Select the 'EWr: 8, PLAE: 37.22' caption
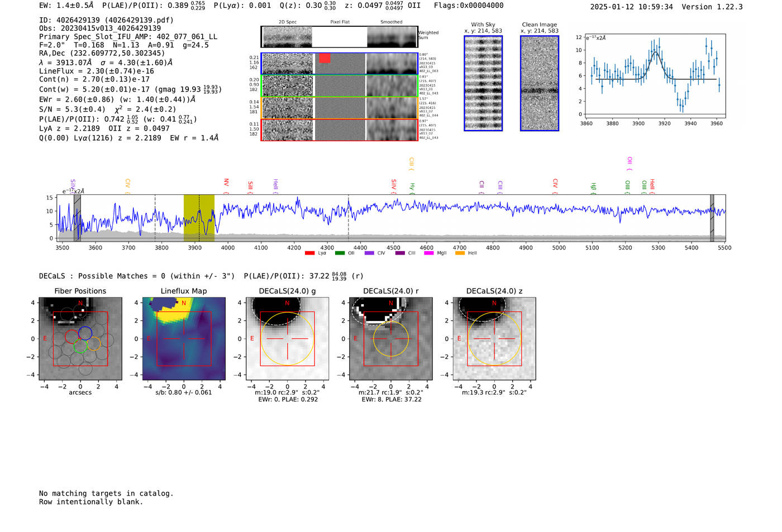782x532 pixels. [392, 400]
